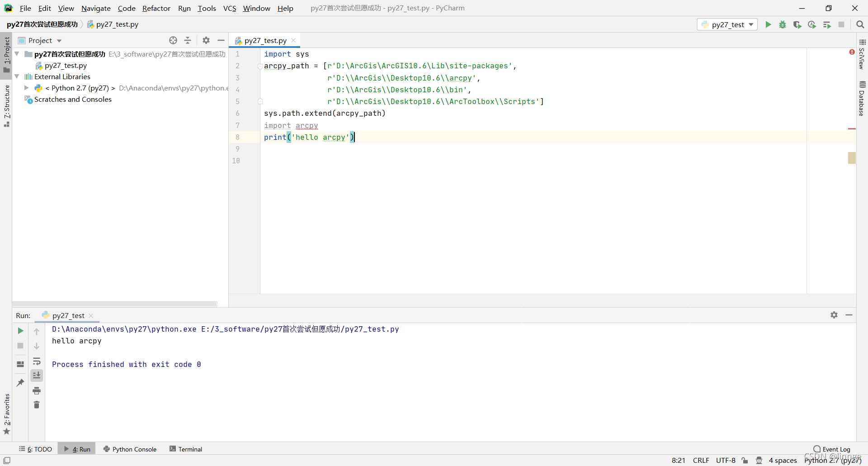Viewport: 868px width, 466px height.
Task: Run the py27_test configuration
Action: point(769,24)
